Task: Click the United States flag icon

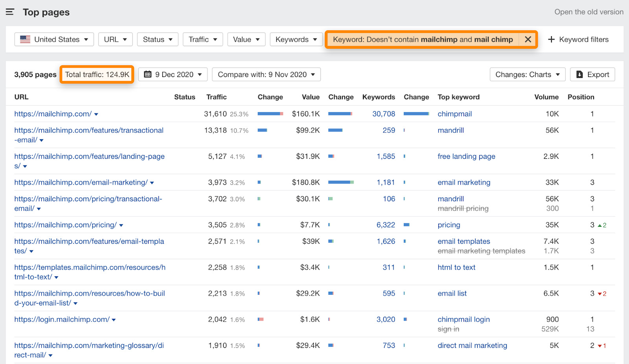Action: [x=25, y=39]
